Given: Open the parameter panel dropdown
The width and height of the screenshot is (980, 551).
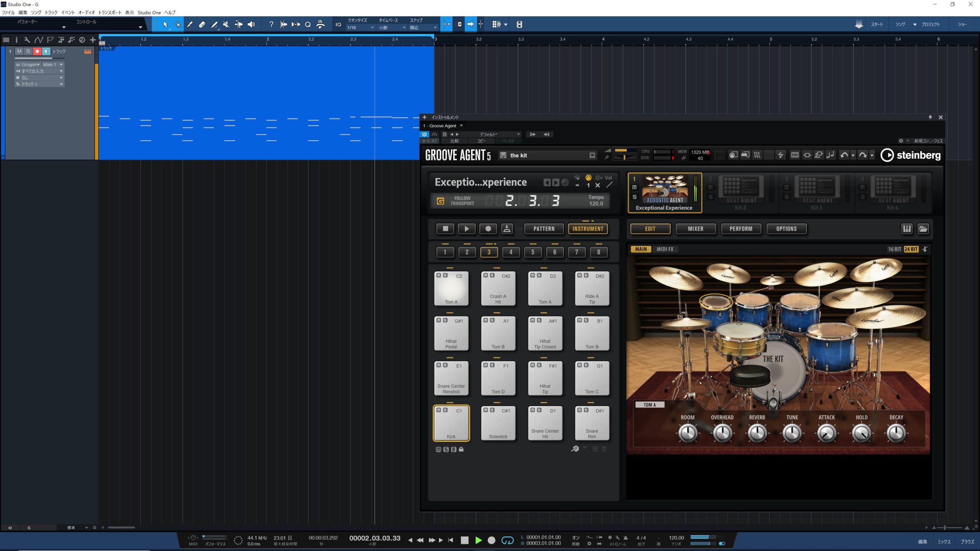Looking at the screenshot, I should click(x=64, y=27).
